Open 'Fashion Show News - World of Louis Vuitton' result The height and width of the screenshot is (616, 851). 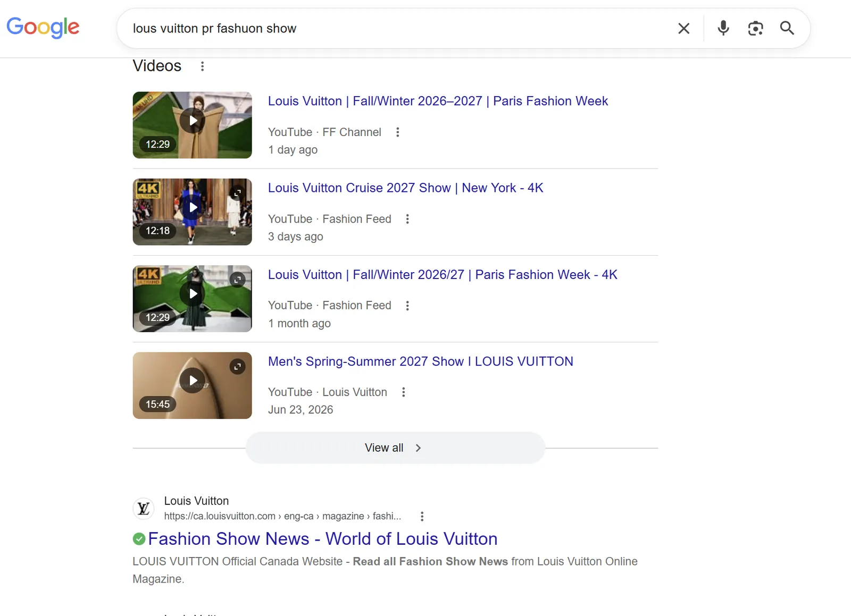coord(323,539)
